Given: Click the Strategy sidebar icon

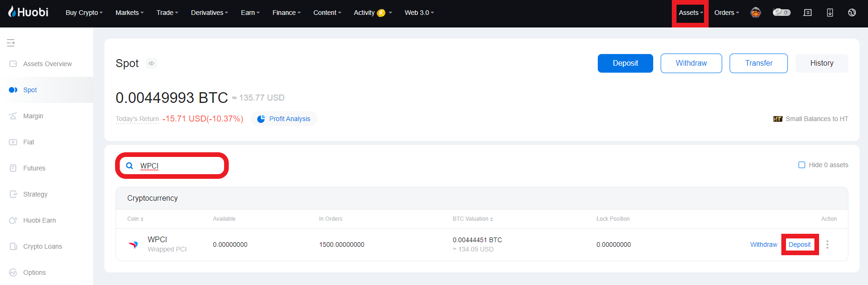Looking at the screenshot, I should click(13, 194).
